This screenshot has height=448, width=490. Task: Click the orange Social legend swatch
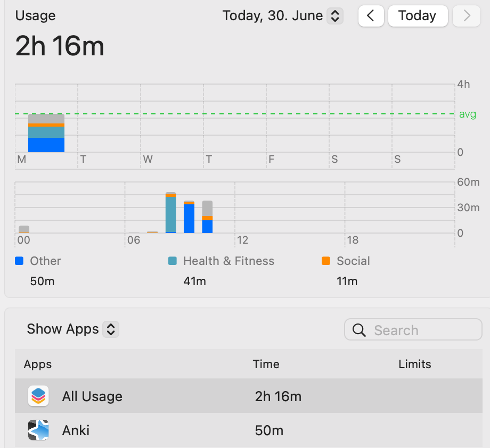[325, 261]
